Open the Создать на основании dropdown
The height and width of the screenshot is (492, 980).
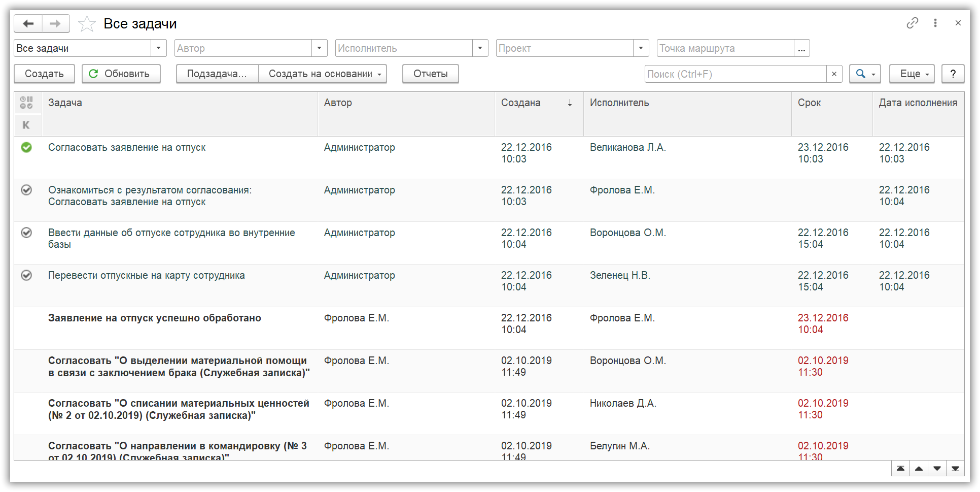click(x=323, y=74)
